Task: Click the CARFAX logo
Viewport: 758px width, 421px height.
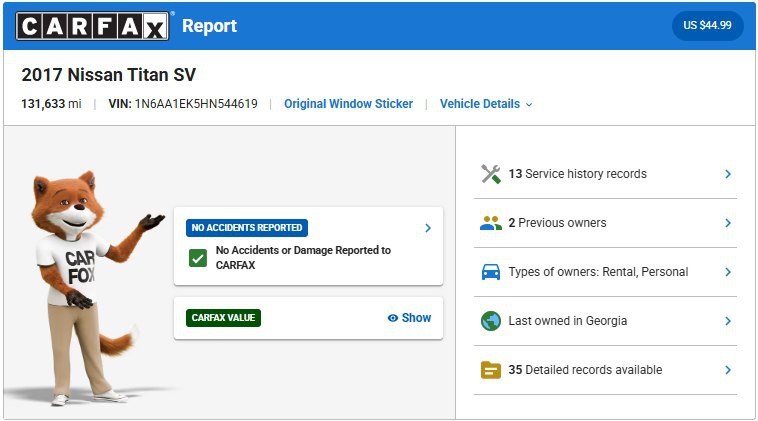Action: click(92, 26)
